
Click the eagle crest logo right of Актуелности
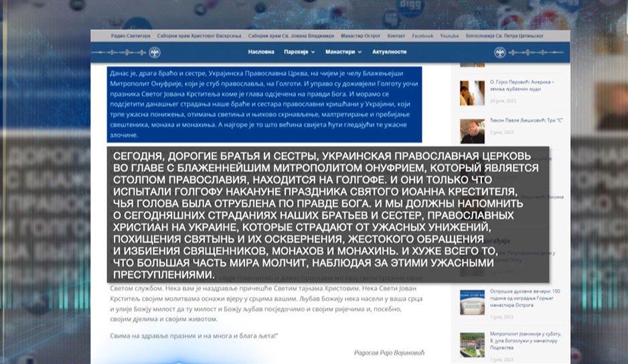(x=499, y=52)
